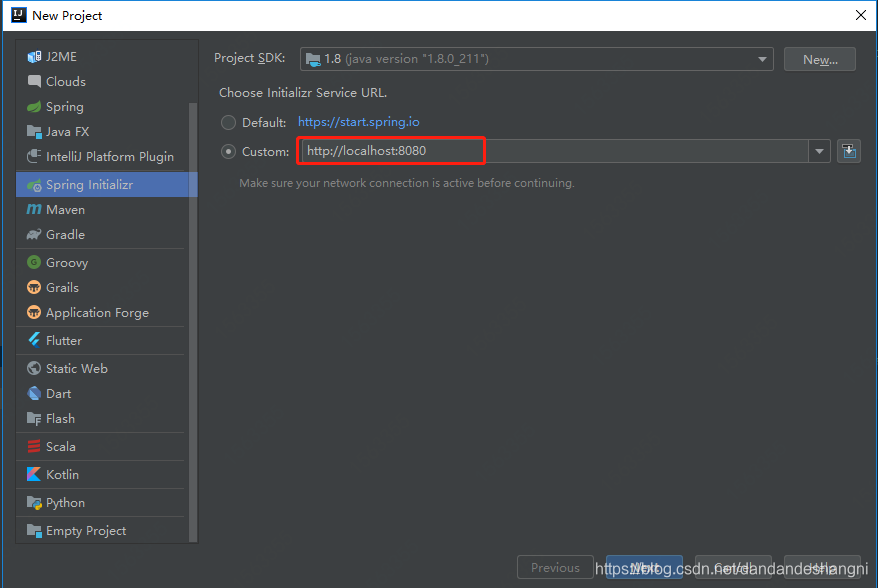This screenshot has width=878, height=588.
Task: Select the Custom URL radio button
Action: [x=228, y=151]
